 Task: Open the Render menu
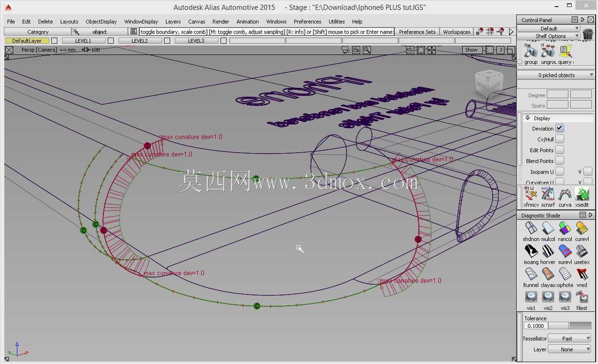click(x=220, y=22)
